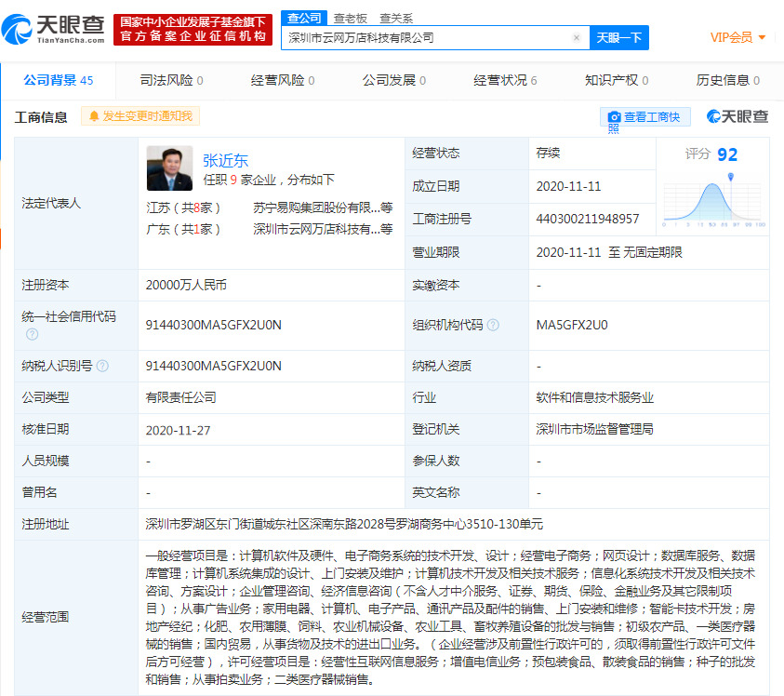
Task: Click registered address starting with 深圳市罗湖区东门街道
Action: tap(344, 525)
